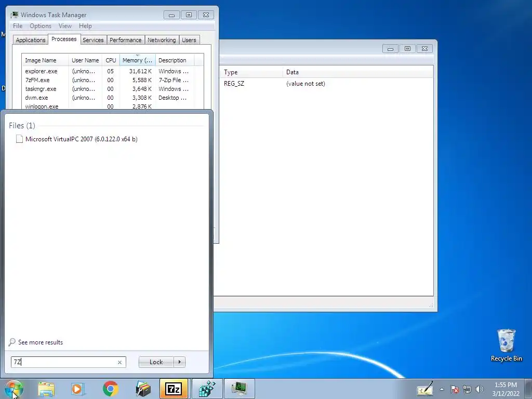Clear the Start menu search box text
The width and height of the screenshot is (532, 399).
click(x=119, y=362)
